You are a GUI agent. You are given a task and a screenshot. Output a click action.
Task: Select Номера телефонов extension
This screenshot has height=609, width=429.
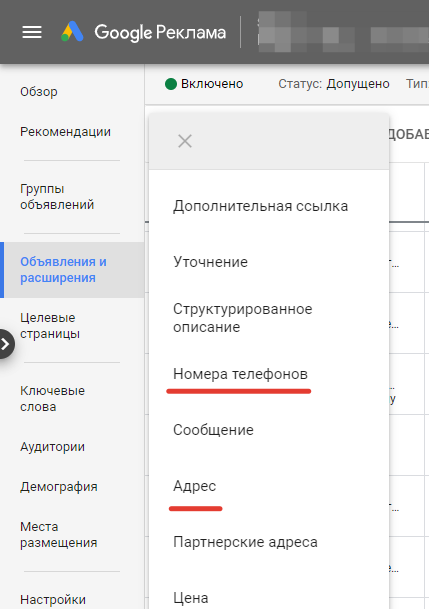click(x=240, y=374)
